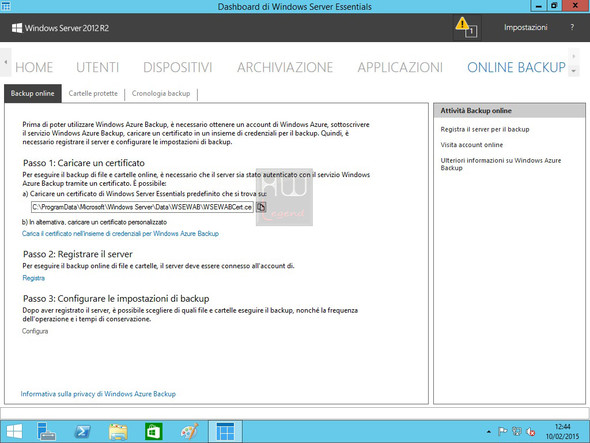The image size is (590, 443).
Task: Go to the ARCHIVIAZIONE section
Action: tap(285, 67)
